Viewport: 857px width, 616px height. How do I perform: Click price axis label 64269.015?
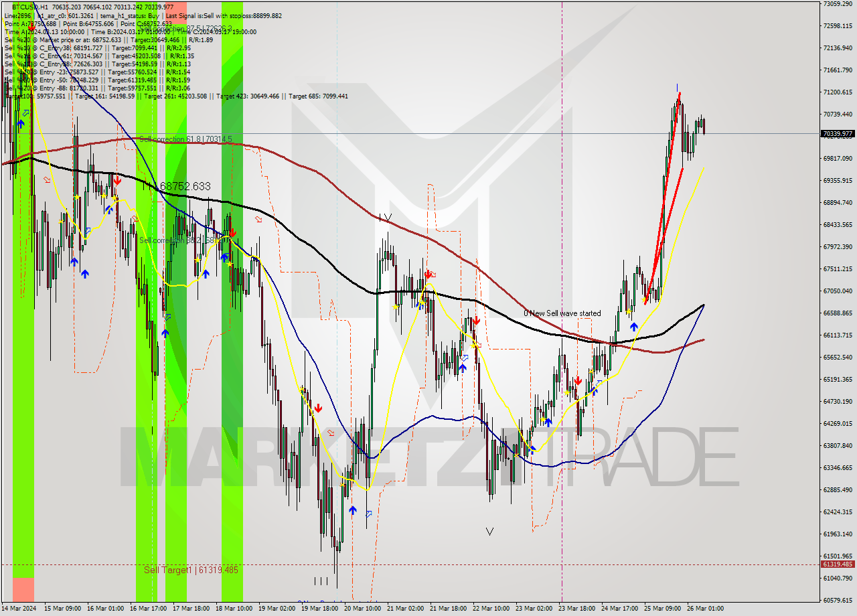point(837,424)
